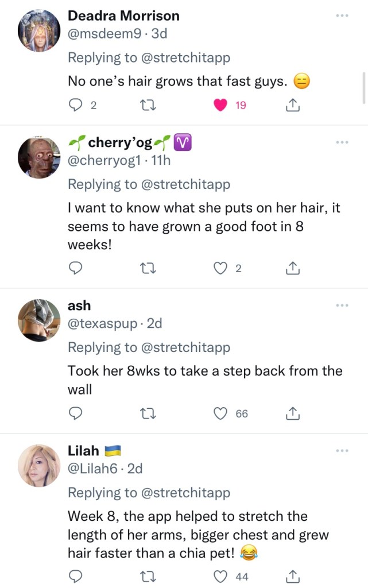Open @stretchitapp link in ash's reply
The width and height of the screenshot is (368, 588).
pyautogui.click(x=186, y=347)
